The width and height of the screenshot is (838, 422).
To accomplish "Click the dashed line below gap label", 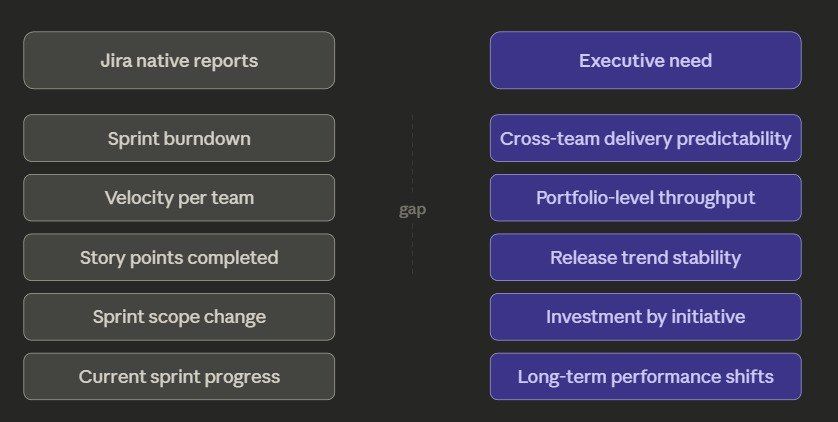I will point(412,249).
